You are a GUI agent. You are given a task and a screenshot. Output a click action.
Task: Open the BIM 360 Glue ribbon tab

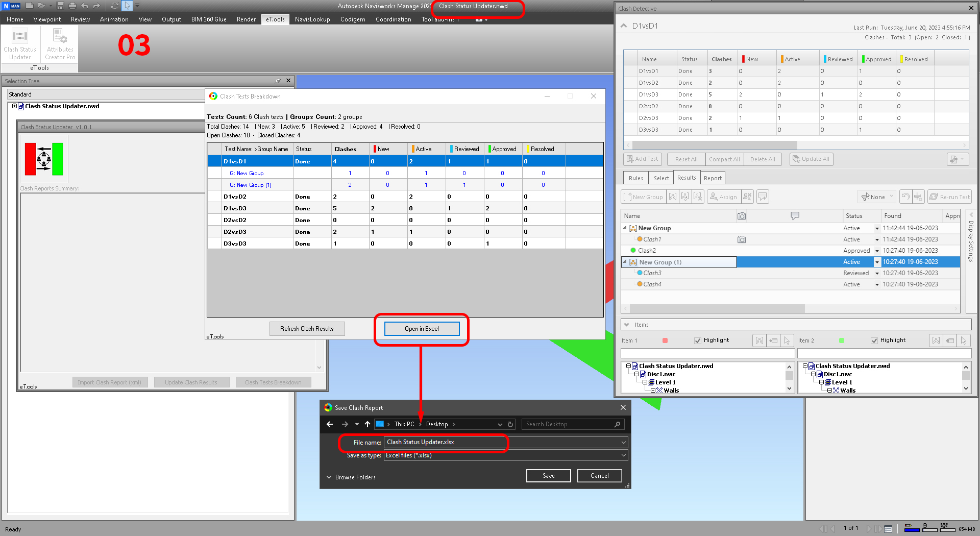tap(209, 19)
